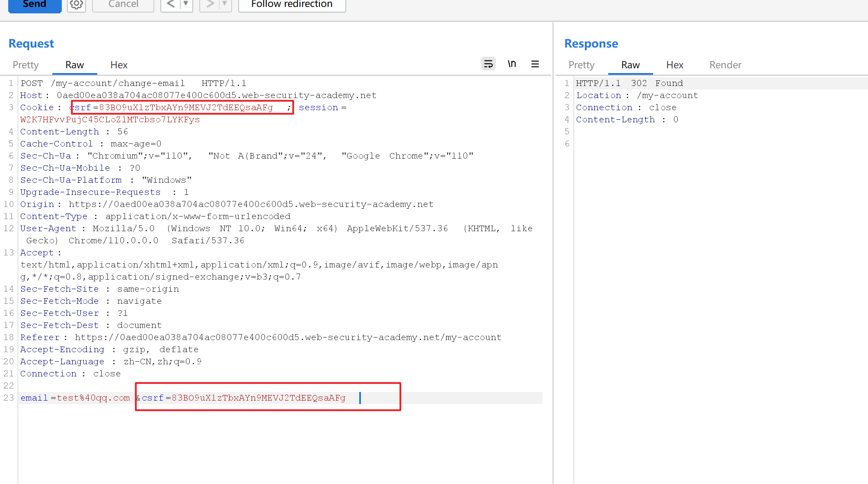
Task: Open the Repeater settings gear icon
Action: [76, 4]
